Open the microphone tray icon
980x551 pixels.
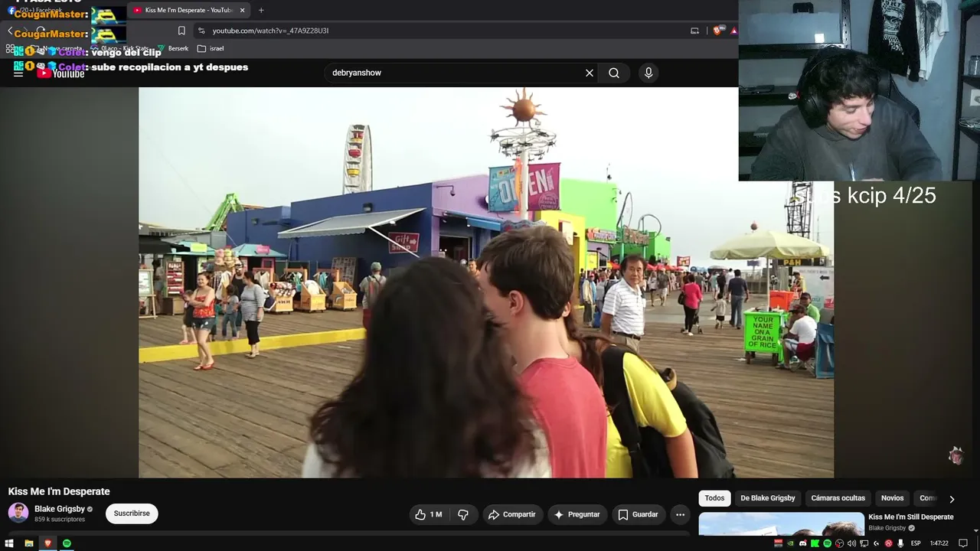click(x=900, y=543)
